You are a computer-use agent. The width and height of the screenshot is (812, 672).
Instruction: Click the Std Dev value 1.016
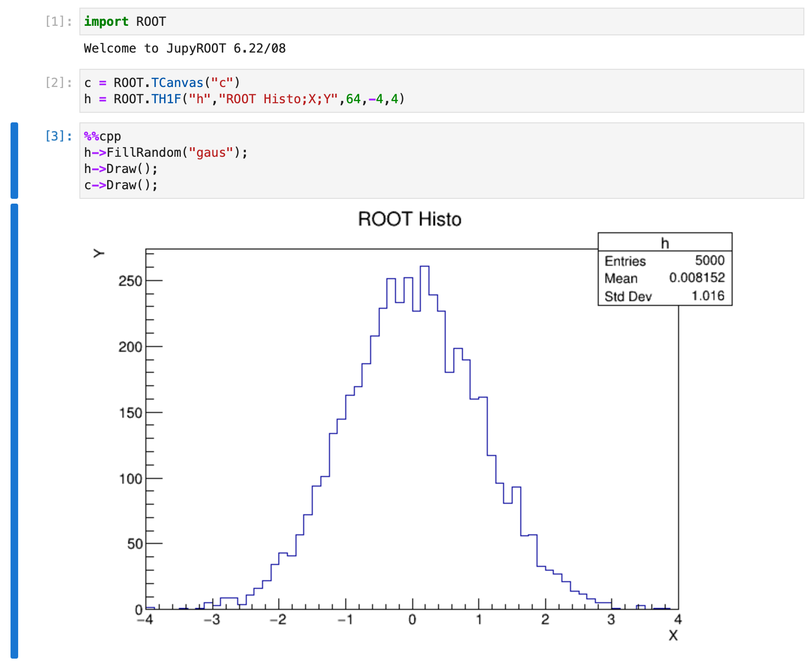(708, 296)
